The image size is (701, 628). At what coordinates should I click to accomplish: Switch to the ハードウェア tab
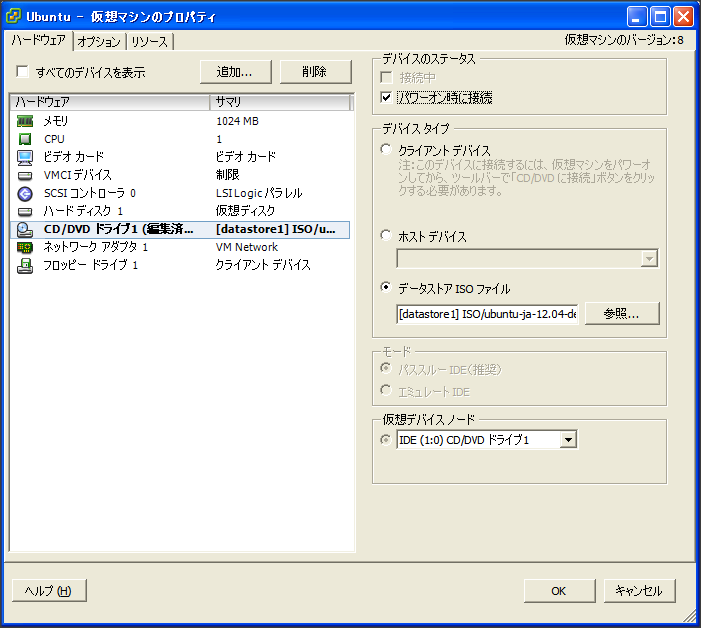pos(38,40)
